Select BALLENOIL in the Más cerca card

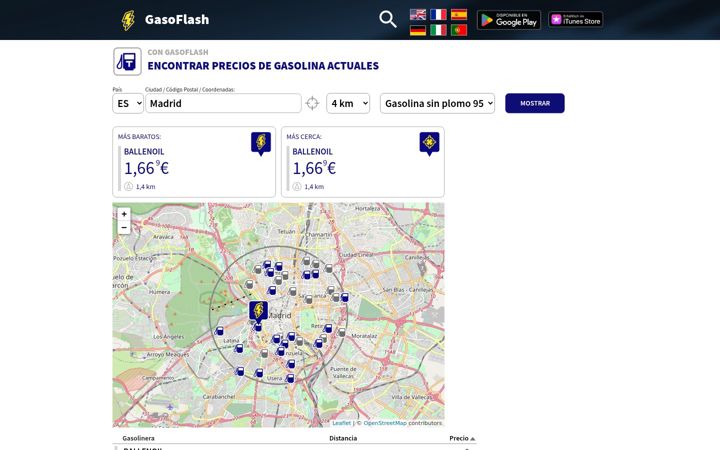click(x=312, y=152)
